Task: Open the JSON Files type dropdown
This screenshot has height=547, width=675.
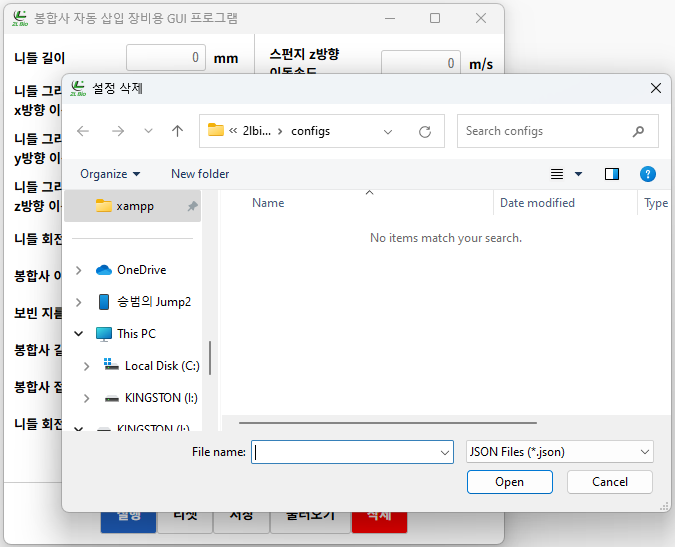Action: click(559, 452)
